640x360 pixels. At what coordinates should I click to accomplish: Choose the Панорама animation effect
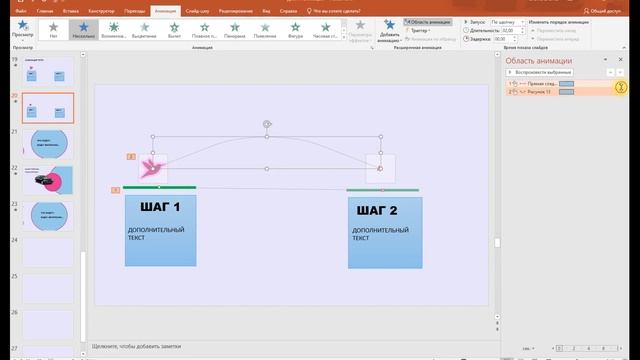235,30
